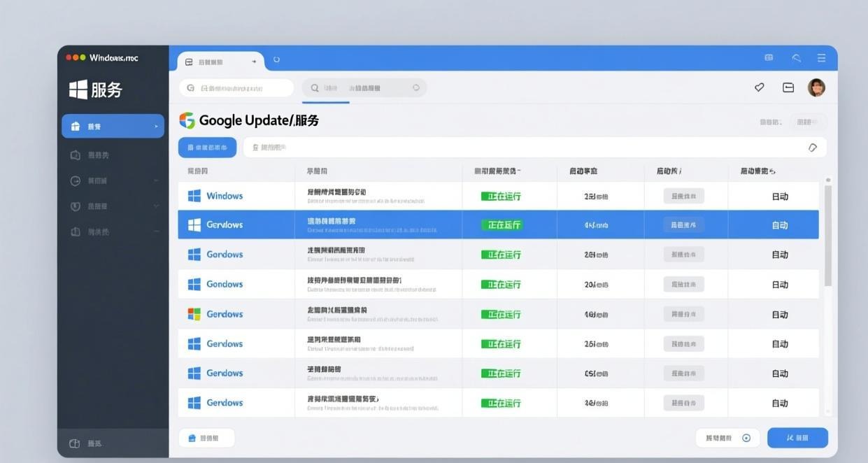
Task: Sort by the header above the 自动 column
Action: coord(757,171)
